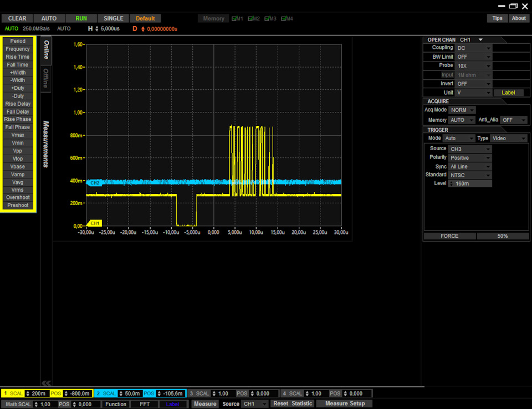Viewport: 532px width, 409px height.
Task: Open the BW Limit dropdown
Action: pos(474,57)
